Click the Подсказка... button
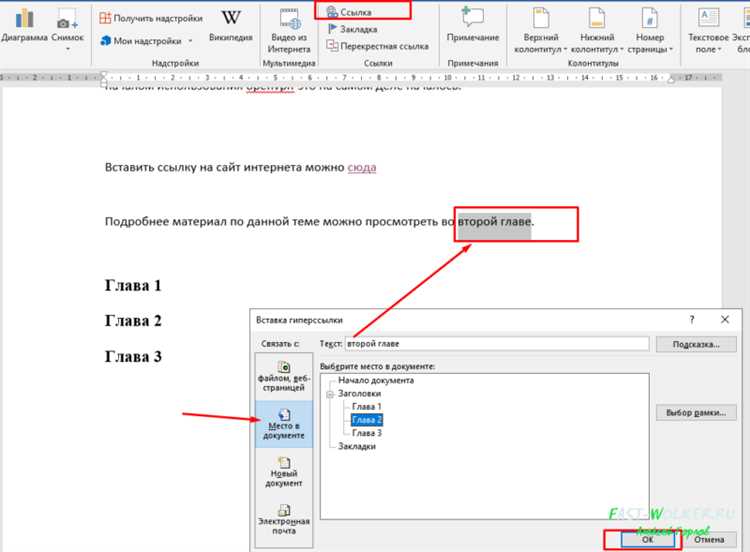The width and height of the screenshot is (750, 552). click(697, 344)
